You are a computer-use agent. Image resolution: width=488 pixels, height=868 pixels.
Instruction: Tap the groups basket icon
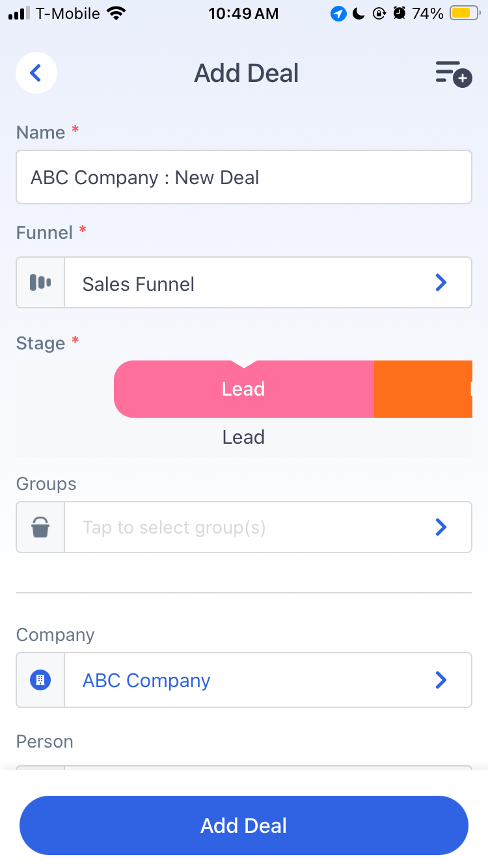coord(40,527)
